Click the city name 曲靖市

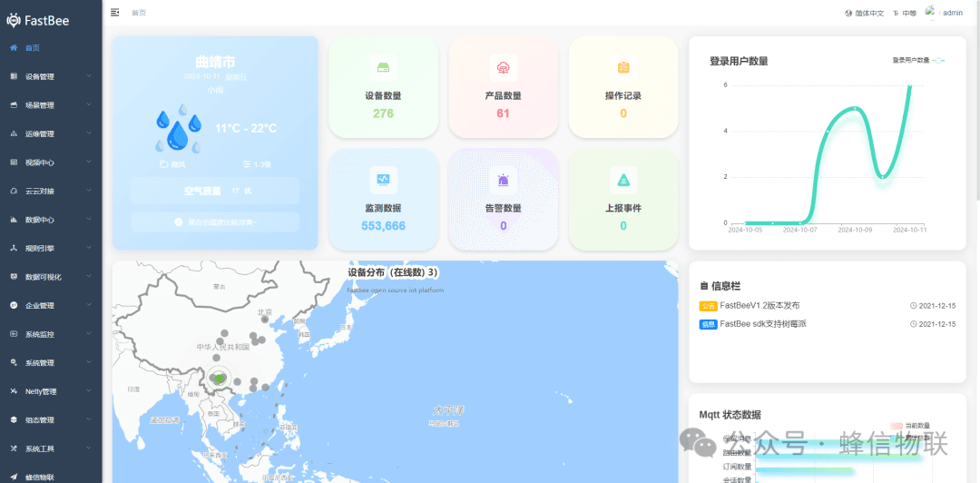(x=215, y=62)
